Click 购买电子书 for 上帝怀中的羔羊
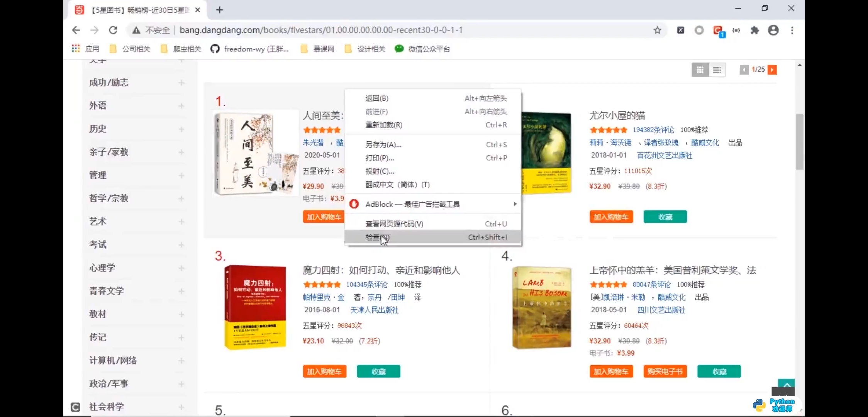The image size is (868, 417). click(665, 371)
